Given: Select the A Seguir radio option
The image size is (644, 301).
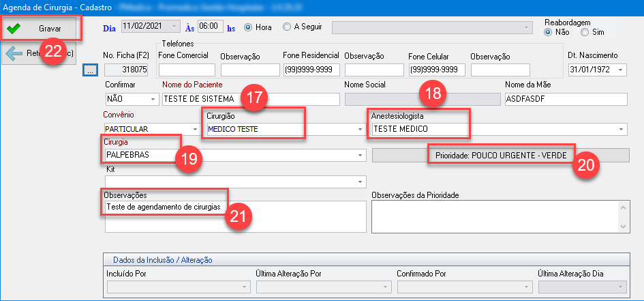Looking at the screenshot, I should (286, 27).
